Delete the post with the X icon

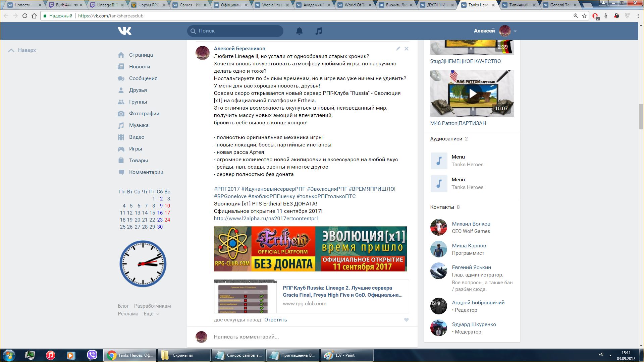point(406,49)
